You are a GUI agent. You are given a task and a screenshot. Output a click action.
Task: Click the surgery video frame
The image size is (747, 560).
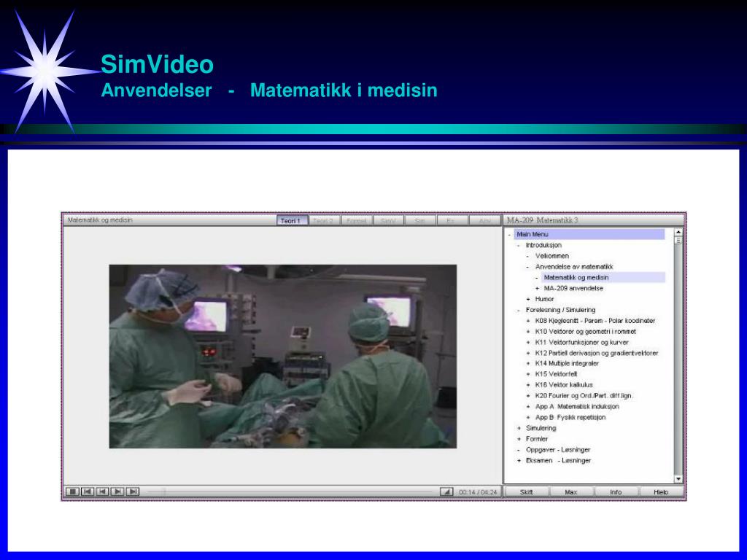pyautogui.click(x=283, y=357)
